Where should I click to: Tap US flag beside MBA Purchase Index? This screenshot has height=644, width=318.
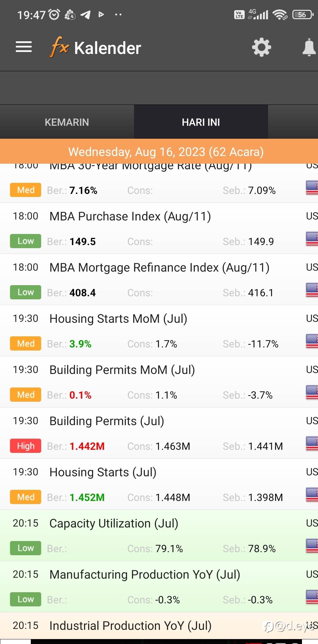312,239
